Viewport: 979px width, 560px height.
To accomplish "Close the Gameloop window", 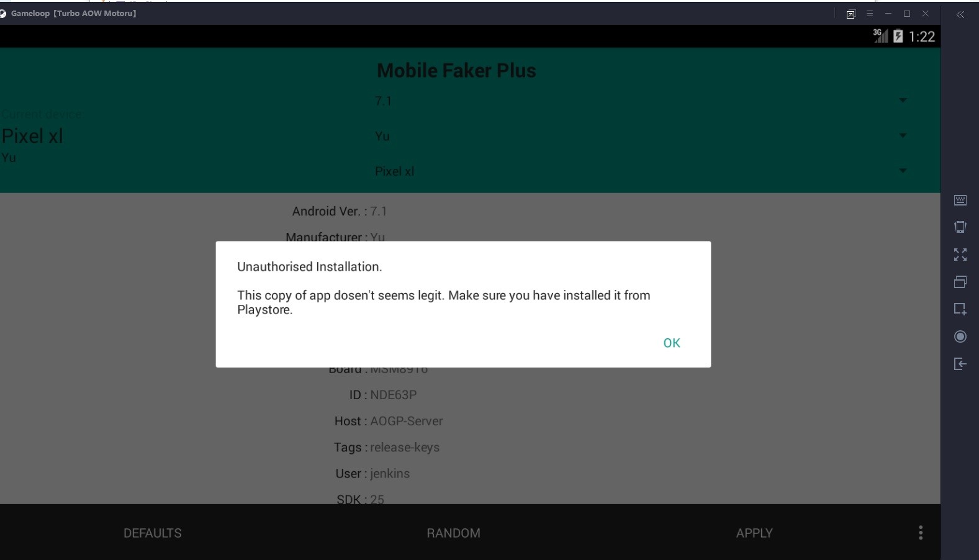I will click(926, 14).
